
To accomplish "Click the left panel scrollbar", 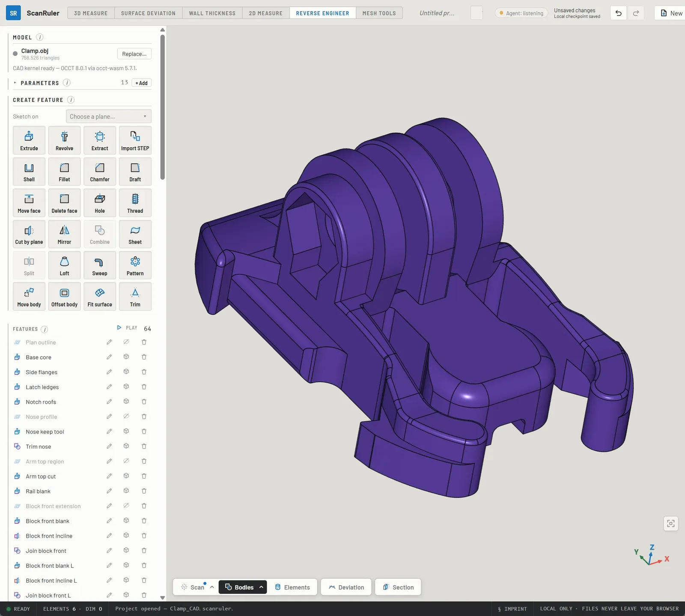I will [163, 107].
